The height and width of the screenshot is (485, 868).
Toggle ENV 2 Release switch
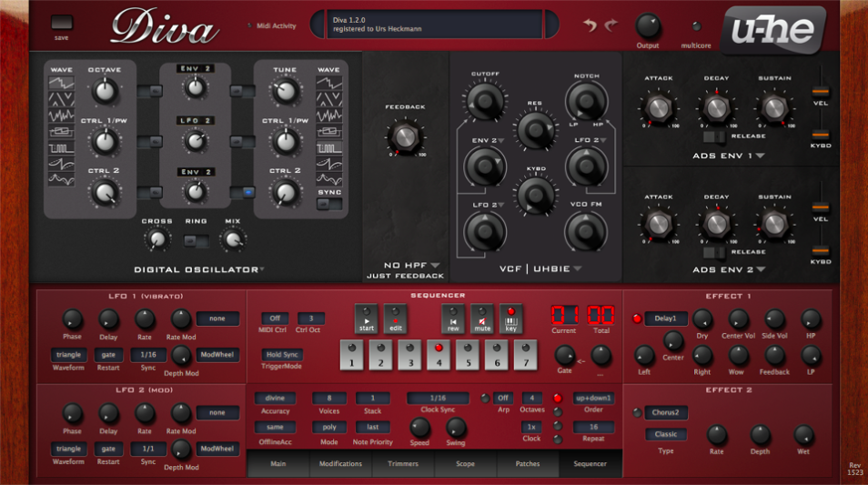pos(714,252)
